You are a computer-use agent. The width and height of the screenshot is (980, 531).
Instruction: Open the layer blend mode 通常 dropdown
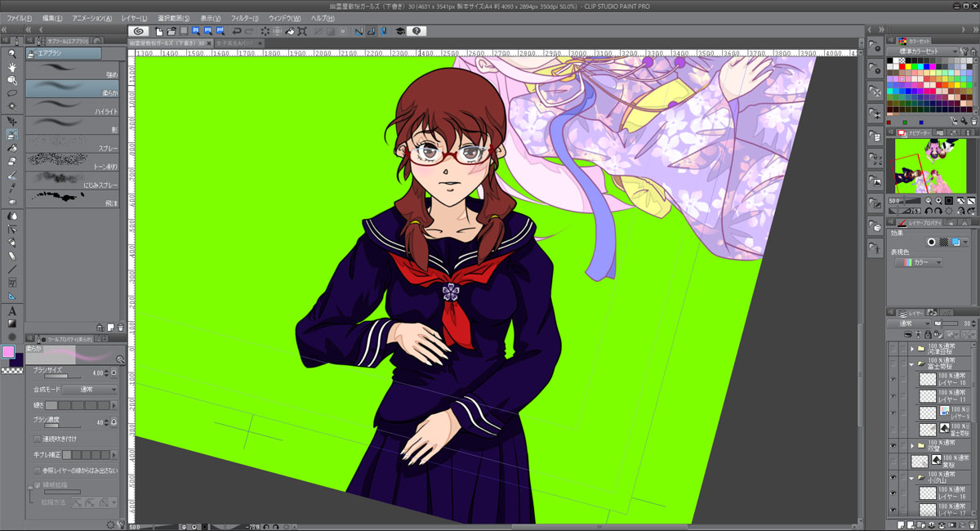tap(909, 324)
